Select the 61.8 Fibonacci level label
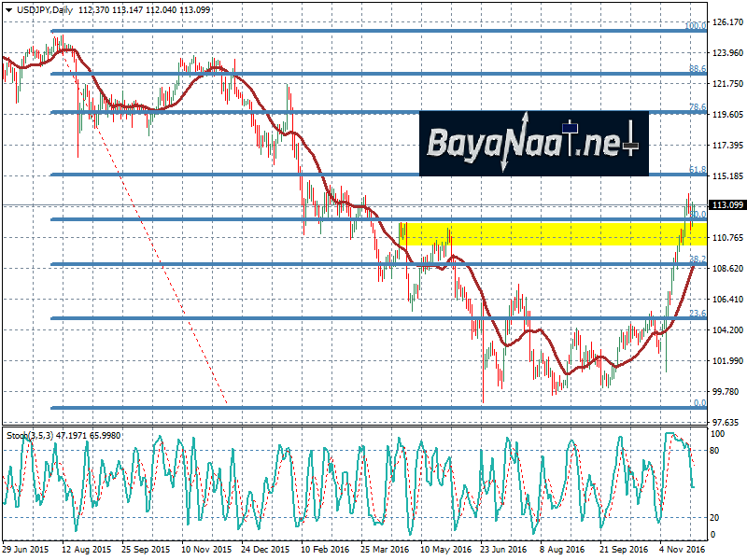Screen dimensions: 747x560 coord(697,170)
